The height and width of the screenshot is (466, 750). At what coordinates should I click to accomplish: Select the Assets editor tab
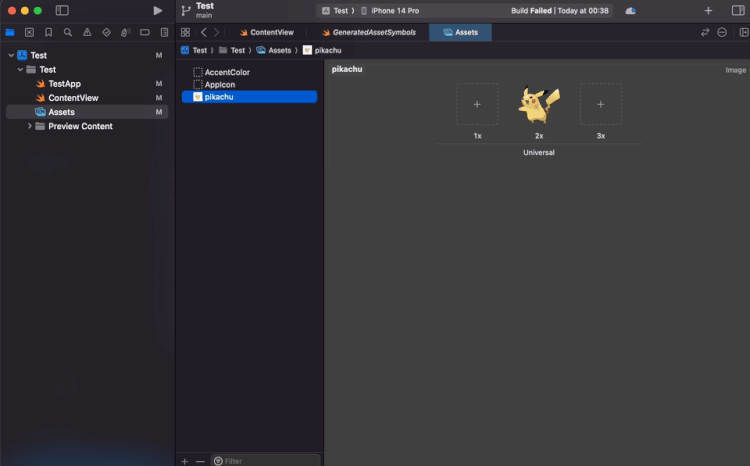pyautogui.click(x=460, y=33)
